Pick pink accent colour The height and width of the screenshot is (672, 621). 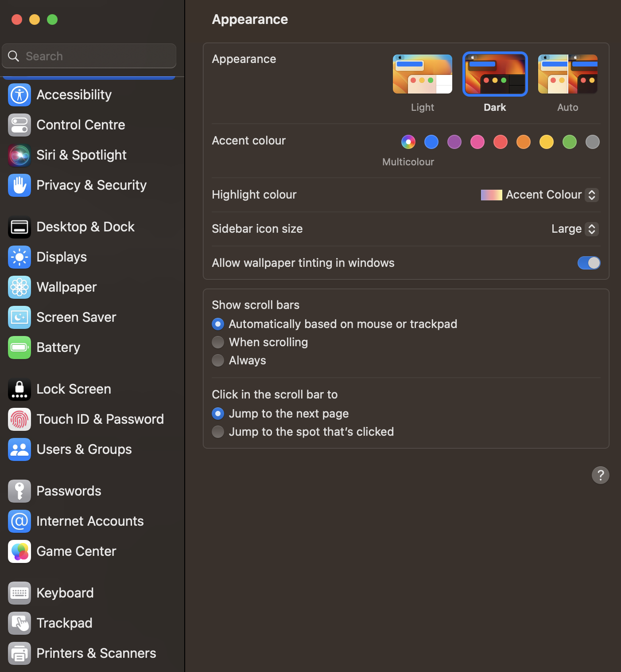click(477, 142)
